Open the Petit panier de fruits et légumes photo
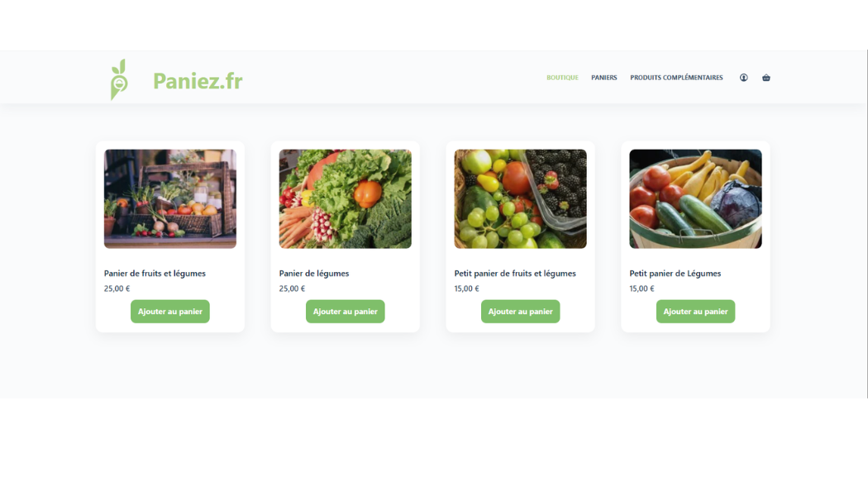This screenshot has width=868, height=496. [520, 198]
